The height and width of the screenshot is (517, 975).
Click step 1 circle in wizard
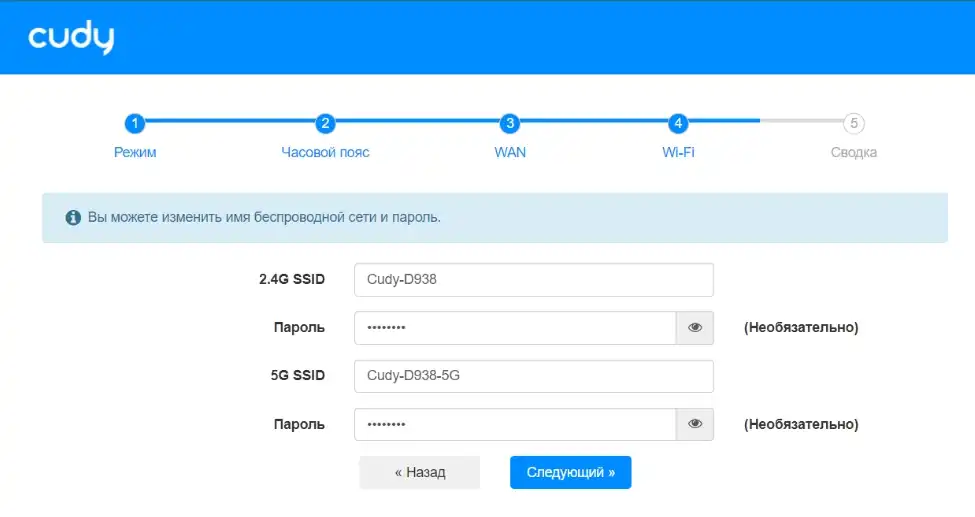tap(135, 124)
